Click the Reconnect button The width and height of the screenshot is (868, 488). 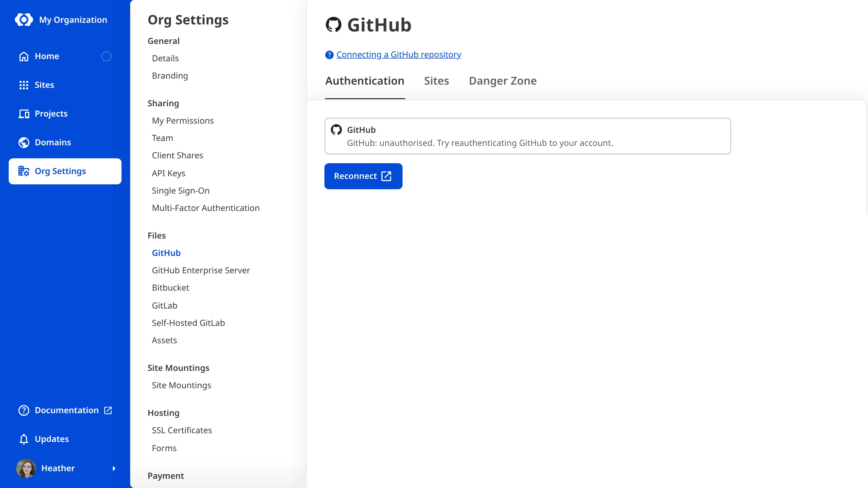363,176
